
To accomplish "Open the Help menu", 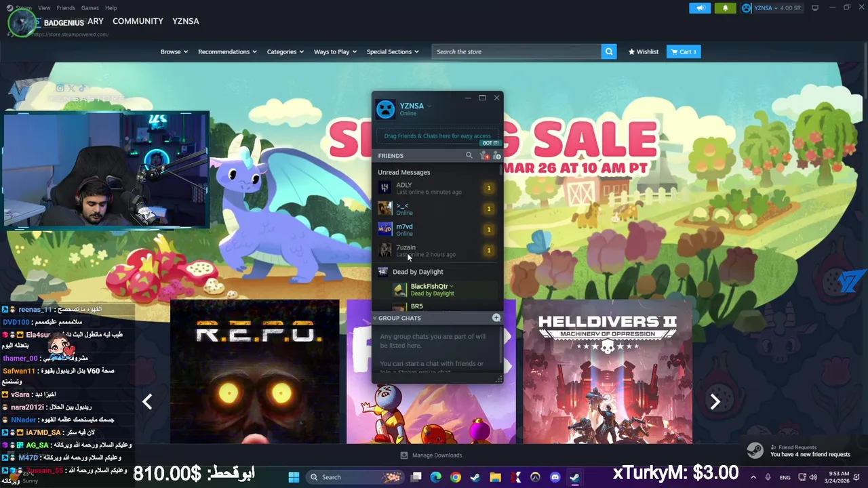I will [x=111, y=8].
